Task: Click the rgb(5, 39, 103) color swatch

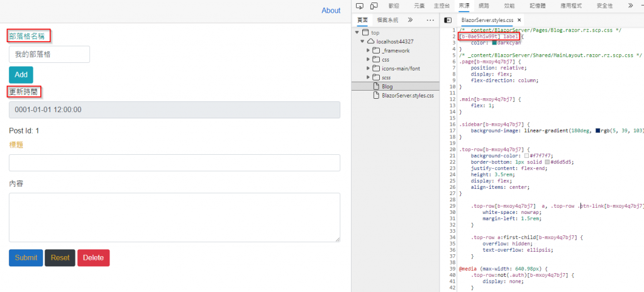Action: [x=597, y=130]
